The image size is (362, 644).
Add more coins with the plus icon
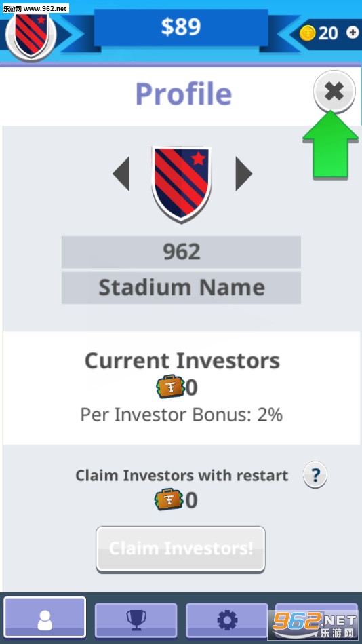click(352, 33)
